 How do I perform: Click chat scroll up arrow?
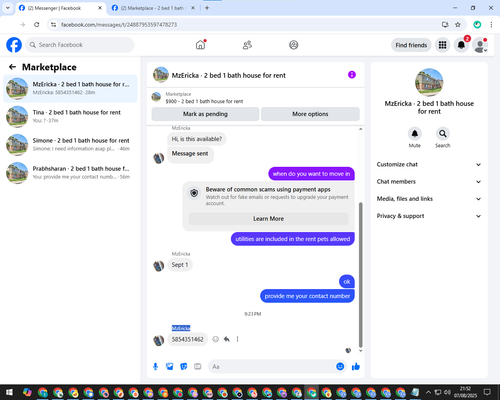pos(360,129)
